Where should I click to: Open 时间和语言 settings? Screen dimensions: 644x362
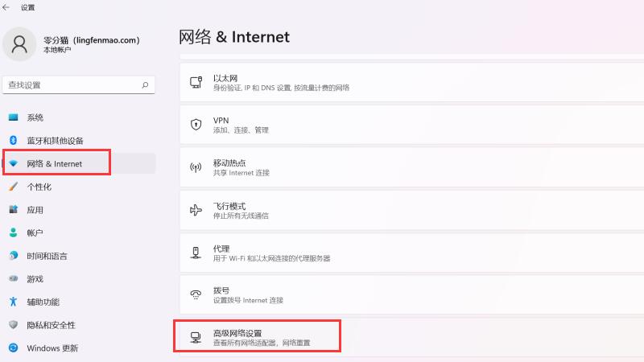click(x=47, y=256)
